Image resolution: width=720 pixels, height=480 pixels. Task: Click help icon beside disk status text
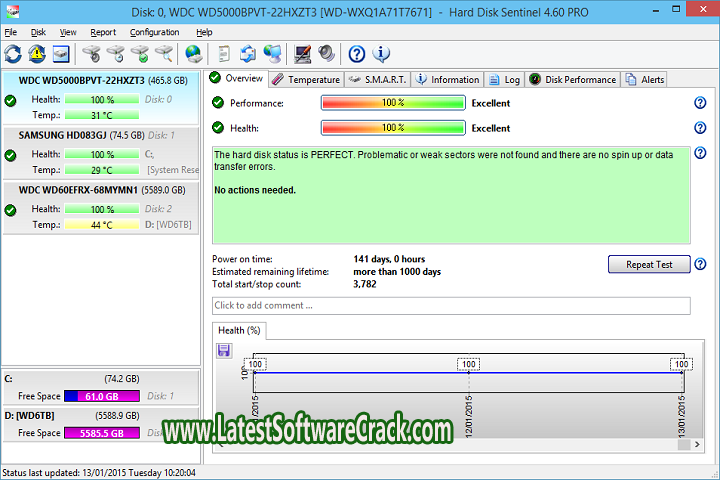pyautogui.click(x=700, y=153)
